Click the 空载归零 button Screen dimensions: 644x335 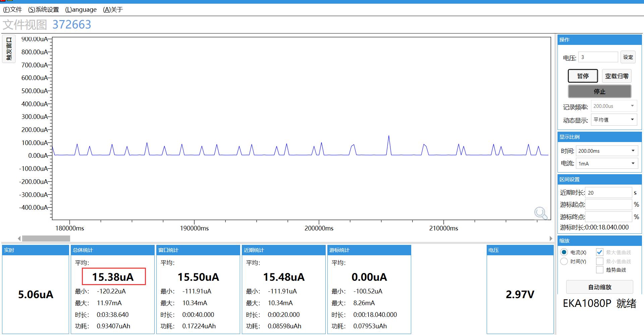point(616,76)
